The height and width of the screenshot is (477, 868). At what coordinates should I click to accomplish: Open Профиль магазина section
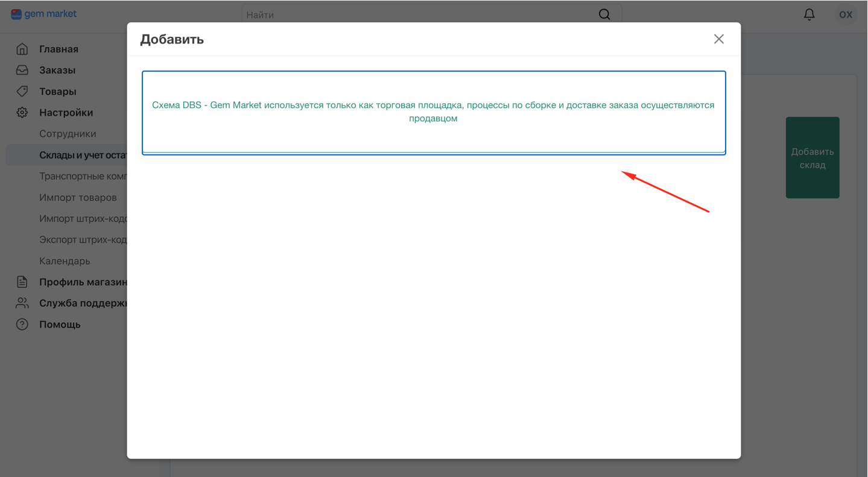pos(83,282)
